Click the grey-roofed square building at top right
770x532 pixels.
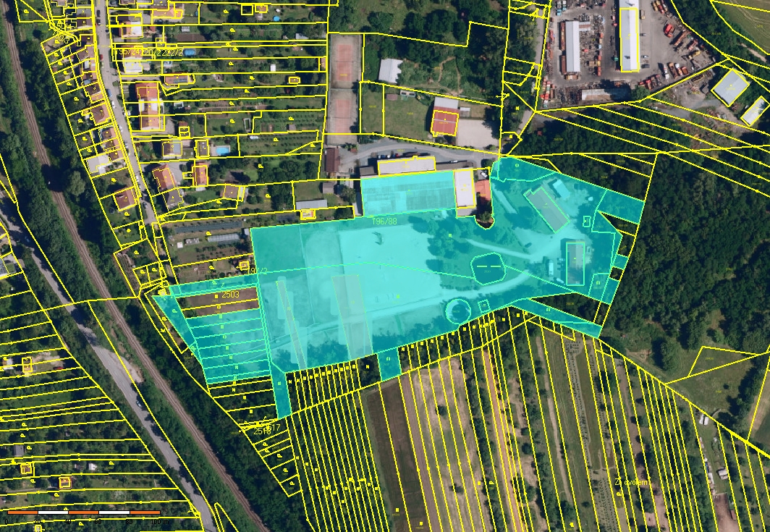tap(730, 86)
